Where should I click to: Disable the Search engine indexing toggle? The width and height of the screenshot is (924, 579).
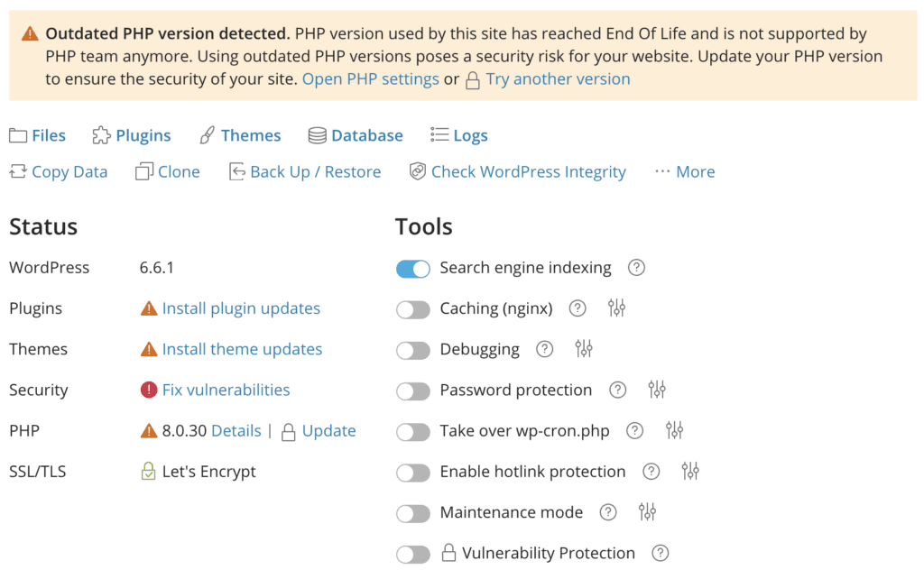click(413, 269)
